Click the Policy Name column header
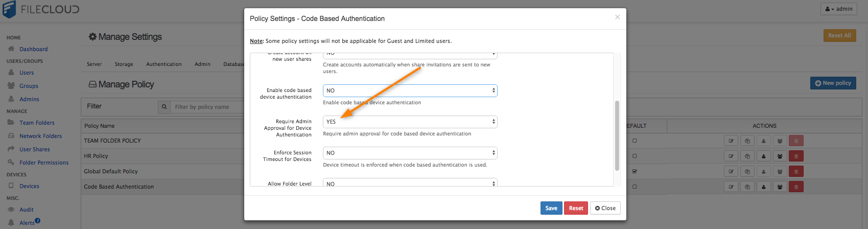The width and height of the screenshot is (868, 229). tap(100, 126)
